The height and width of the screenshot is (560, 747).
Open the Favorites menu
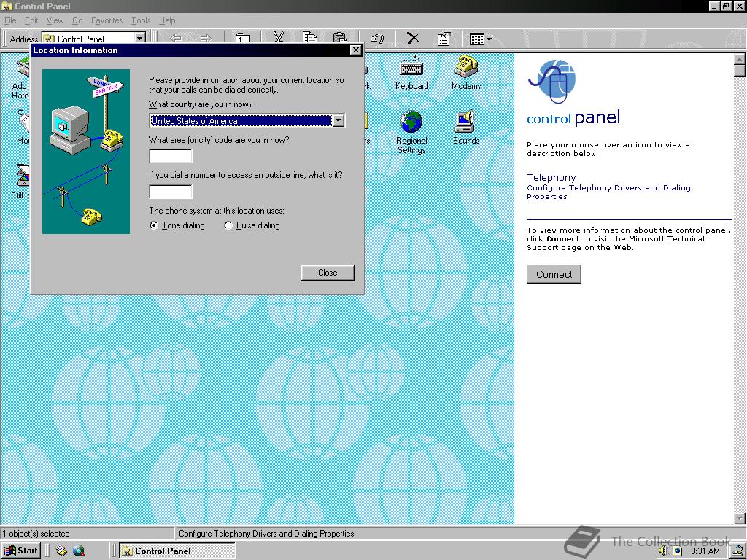107,20
